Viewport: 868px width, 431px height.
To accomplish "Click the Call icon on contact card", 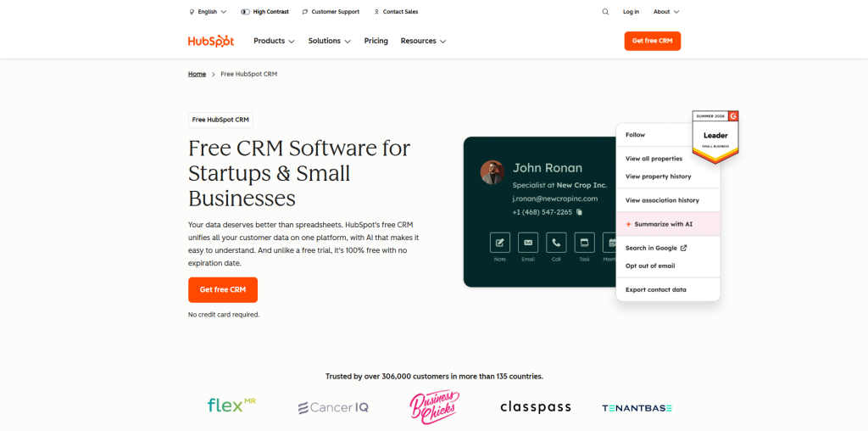I will click(556, 243).
